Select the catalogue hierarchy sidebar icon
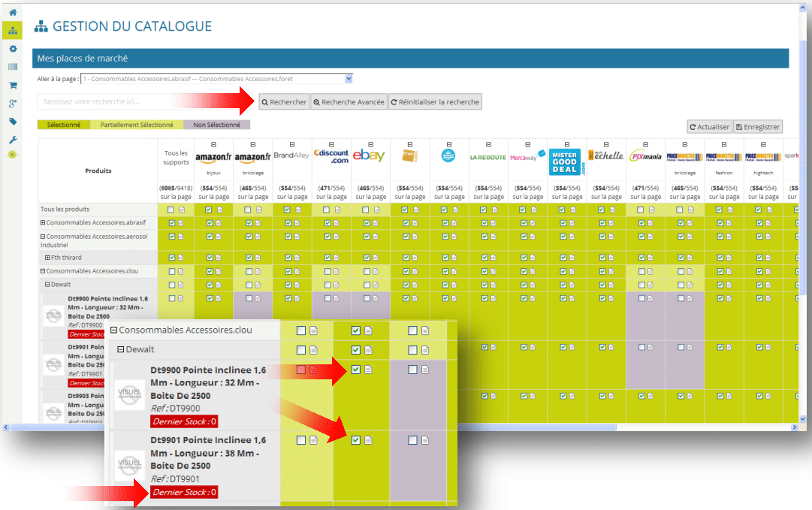The width and height of the screenshot is (812, 510). [13, 31]
